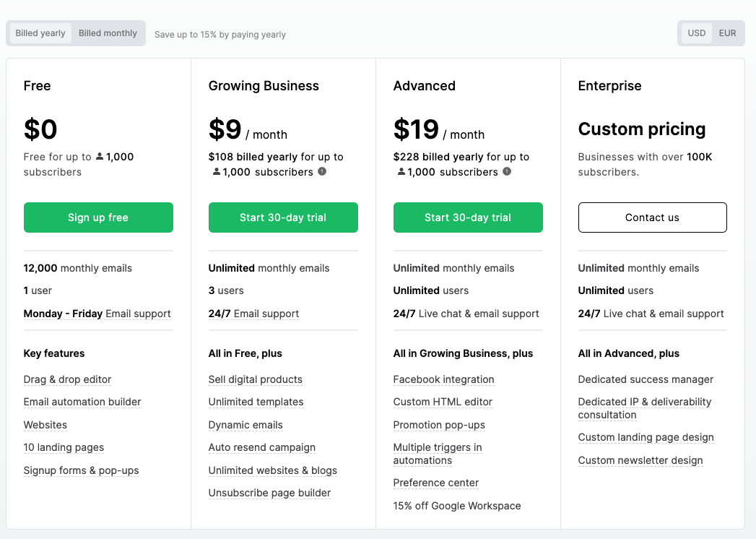Screen dimensions: 756x539
Task: Click info icon in Growing Business plan
Action: [322, 172]
